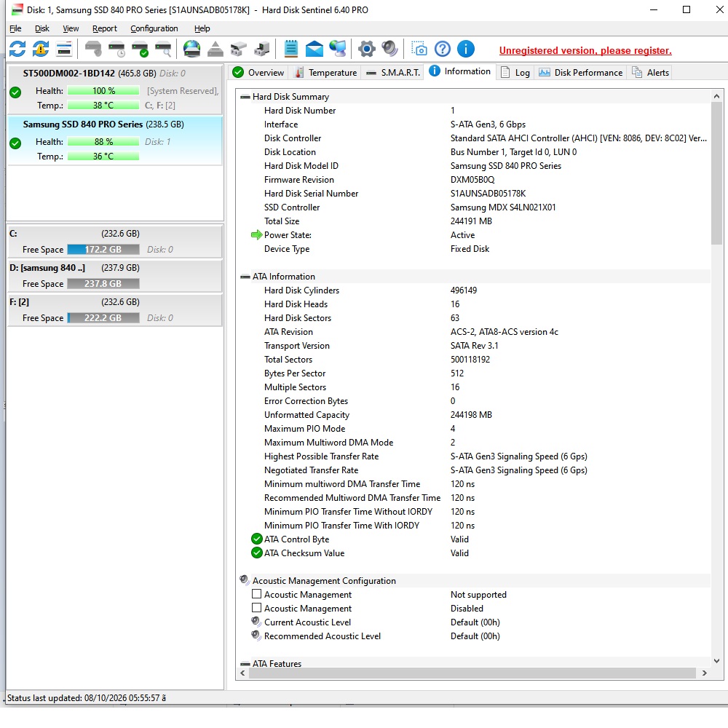728x728 pixels.
Task: Select the F: [2] partition entry
Action: 115,310
